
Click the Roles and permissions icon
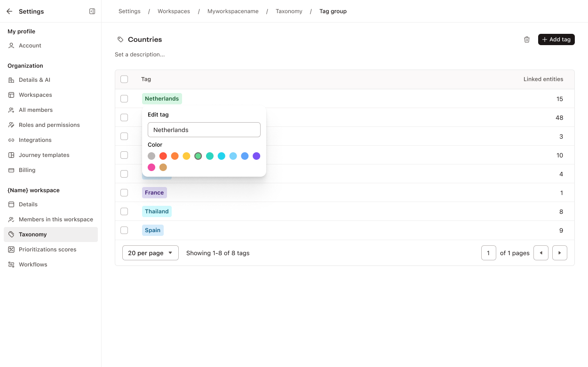click(11, 125)
